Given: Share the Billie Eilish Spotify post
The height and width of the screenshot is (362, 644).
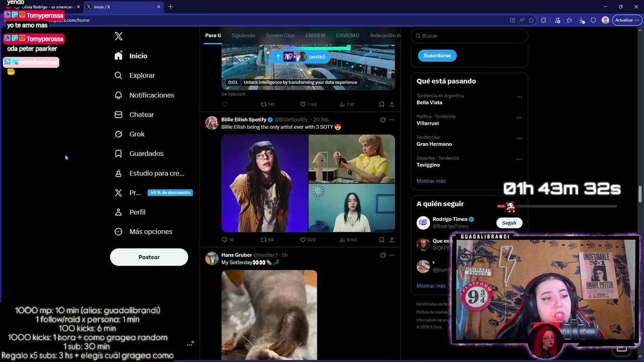Looking at the screenshot, I should point(392,240).
